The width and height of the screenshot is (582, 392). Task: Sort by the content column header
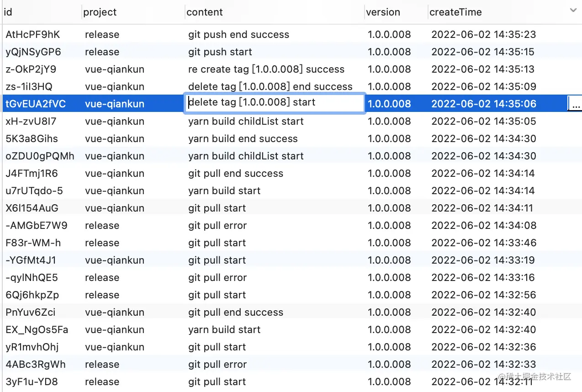pos(204,12)
